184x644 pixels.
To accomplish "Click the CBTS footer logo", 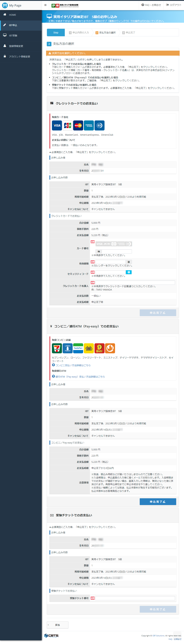I will coord(51,635).
